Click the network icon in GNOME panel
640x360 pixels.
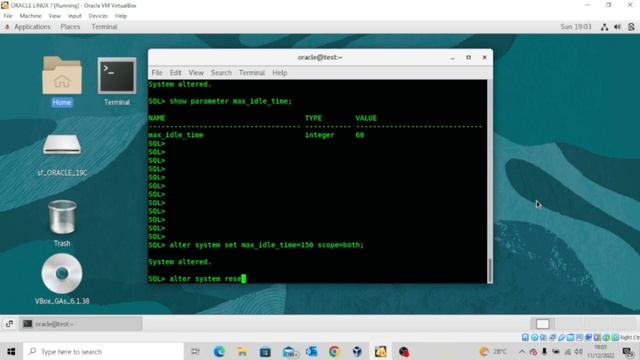[604, 27]
